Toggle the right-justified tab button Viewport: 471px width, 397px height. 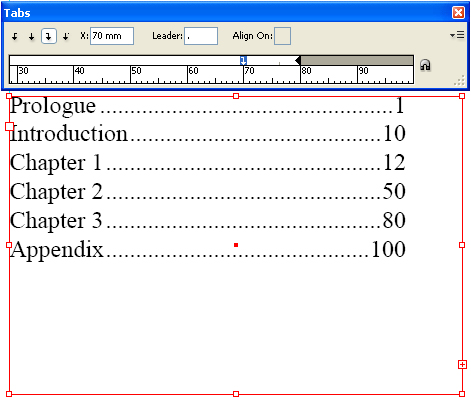(x=49, y=36)
